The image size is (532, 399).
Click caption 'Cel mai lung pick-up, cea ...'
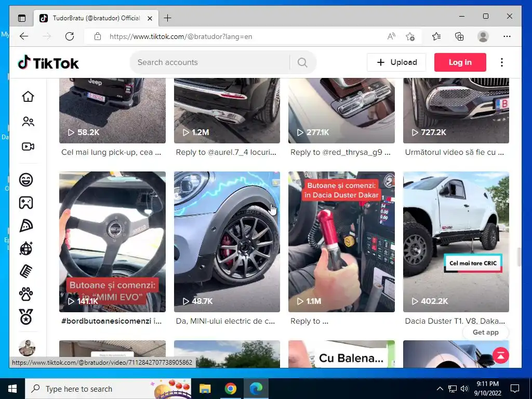point(111,152)
